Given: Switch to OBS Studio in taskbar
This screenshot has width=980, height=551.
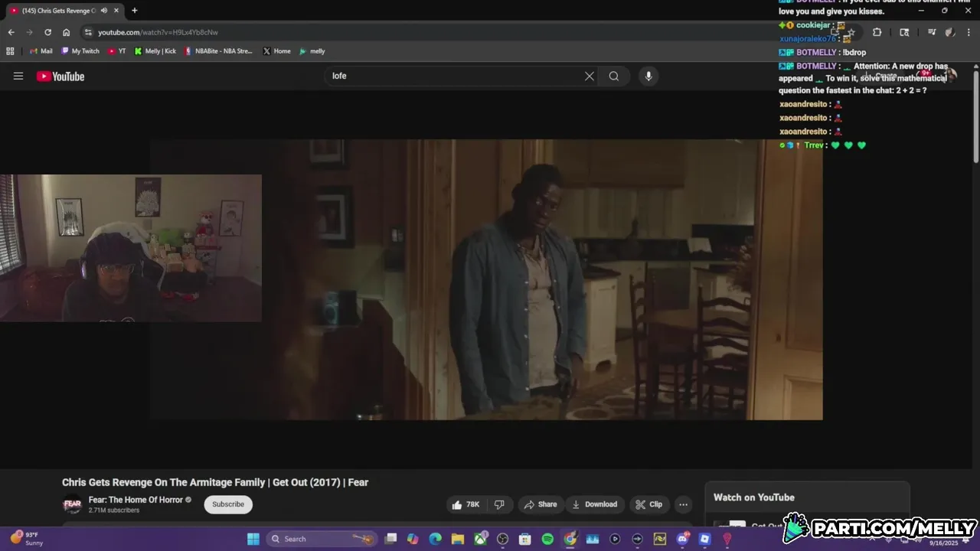Looking at the screenshot, I should point(502,539).
